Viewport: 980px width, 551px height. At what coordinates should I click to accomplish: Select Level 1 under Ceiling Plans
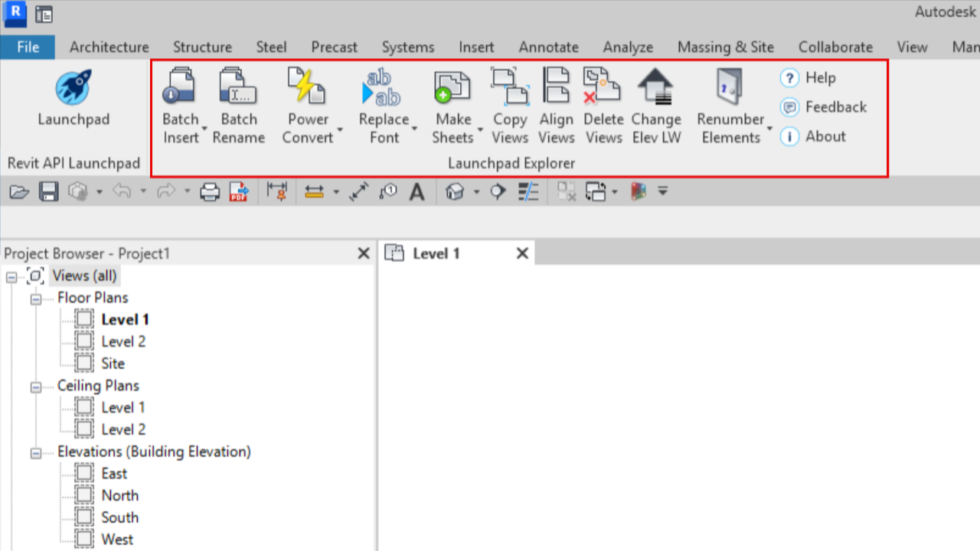[122, 407]
